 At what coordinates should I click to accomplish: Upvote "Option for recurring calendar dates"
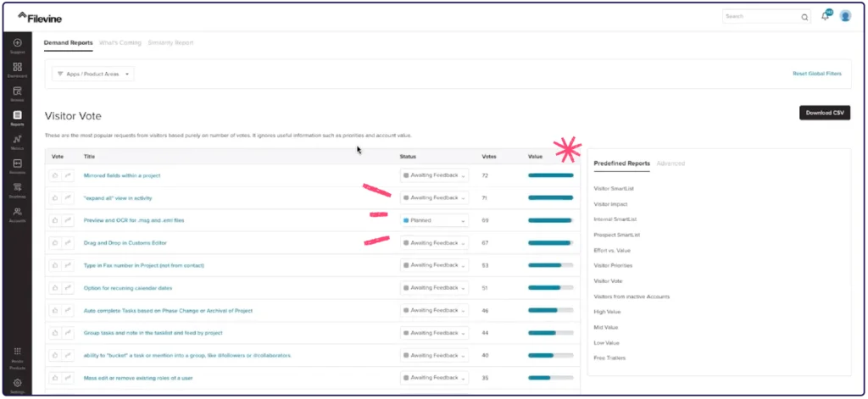click(56, 288)
